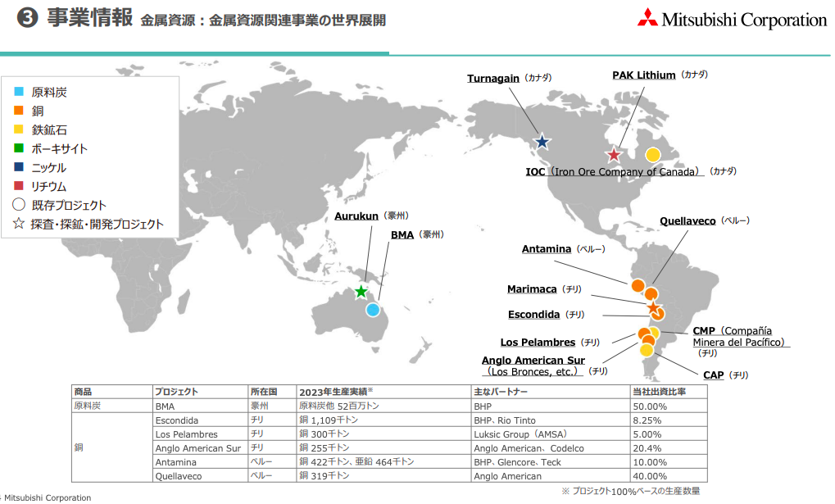Click the Anglo American Sur table cell
This screenshot has width=835, height=504.
(x=198, y=448)
